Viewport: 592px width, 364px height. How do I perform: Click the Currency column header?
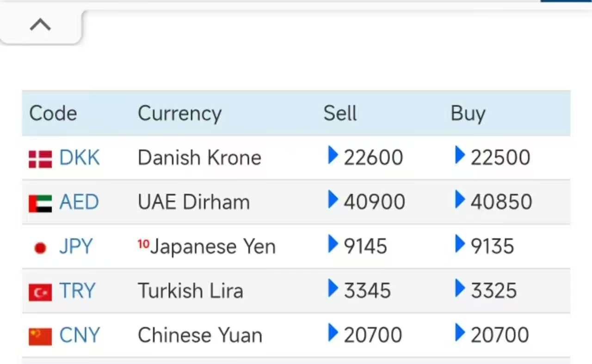coord(179,113)
